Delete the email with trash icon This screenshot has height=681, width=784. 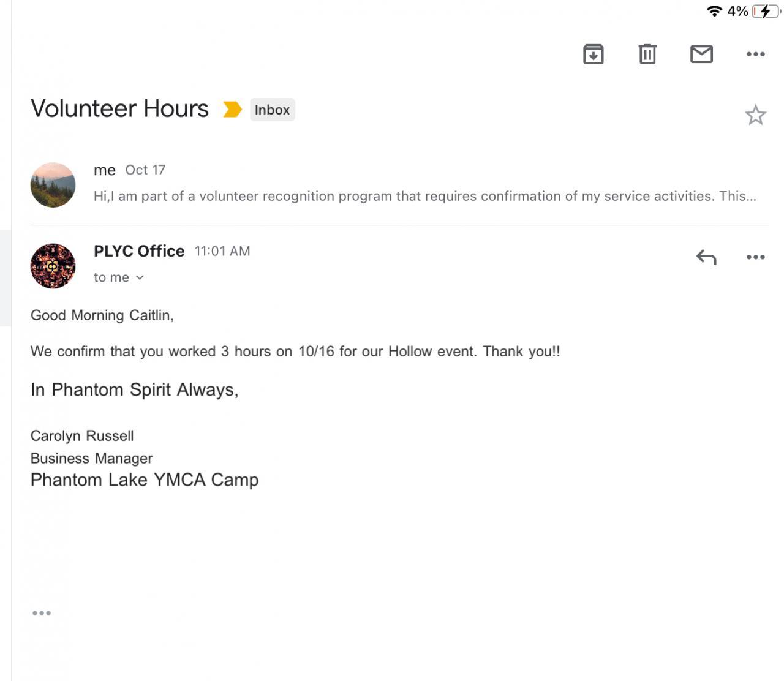[x=647, y=55]
